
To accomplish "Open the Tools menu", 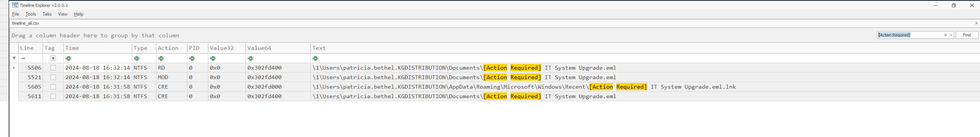I will click(x=30, y=14).
